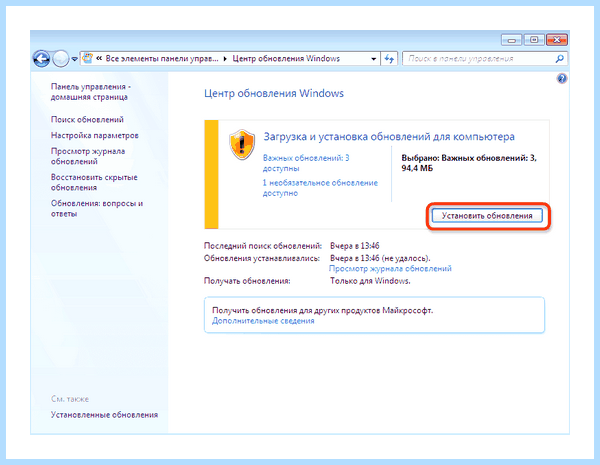Click the 'См. также' sidebar heading

(x=70, y=399)
